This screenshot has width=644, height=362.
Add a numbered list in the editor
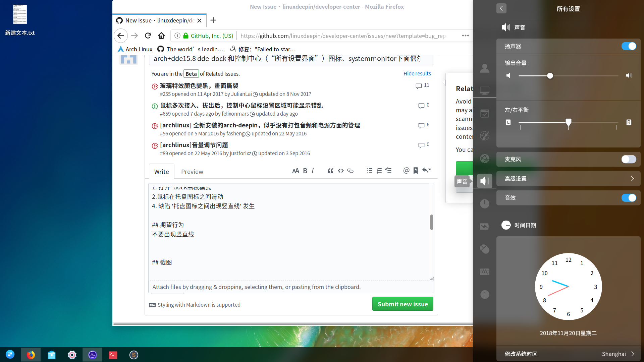tap(379, 171)
